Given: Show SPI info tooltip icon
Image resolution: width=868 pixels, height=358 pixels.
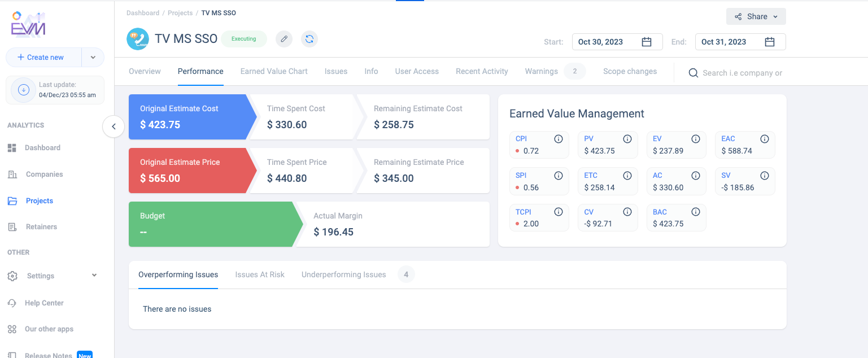Looking at the screenshot, I should pos(558,176).
